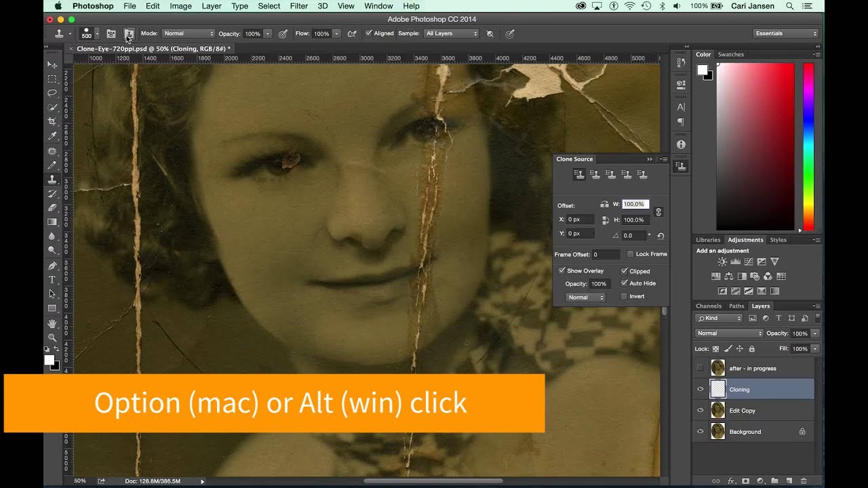
Task: Select the Gradient tool
Action: coord(52,222)
